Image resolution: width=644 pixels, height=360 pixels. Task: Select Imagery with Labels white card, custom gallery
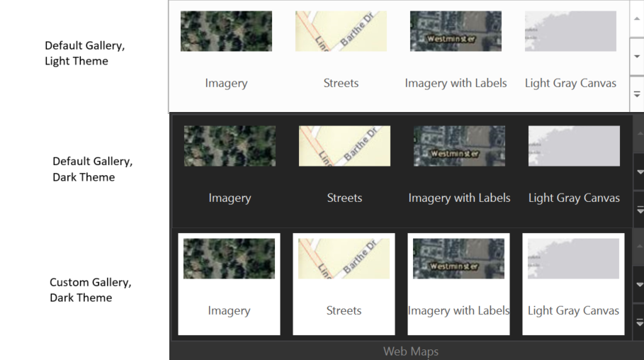[458, 283]
